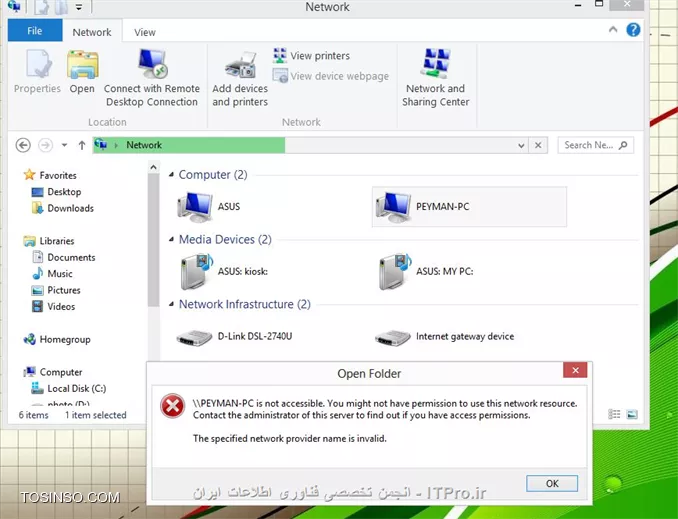Viewport: 678px width, 519px height.
Task: Open Pictures library
Action: point(56,290)
